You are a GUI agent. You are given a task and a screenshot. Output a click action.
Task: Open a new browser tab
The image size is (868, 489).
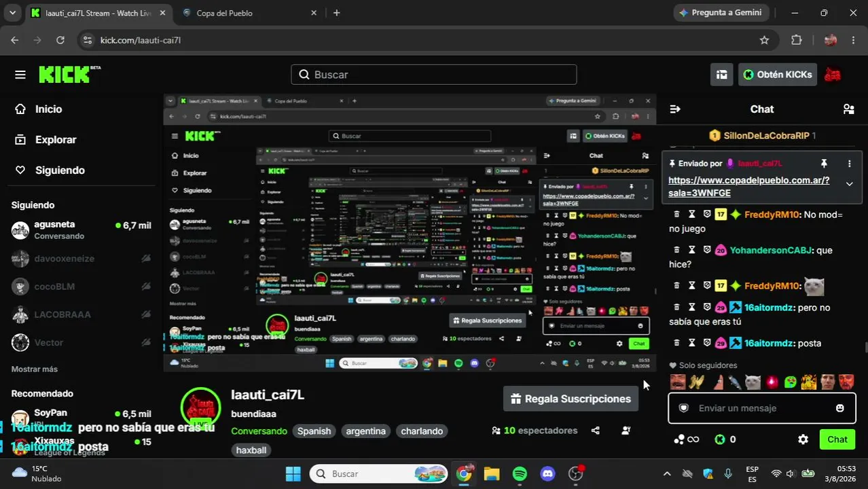[x=336, y=13]
